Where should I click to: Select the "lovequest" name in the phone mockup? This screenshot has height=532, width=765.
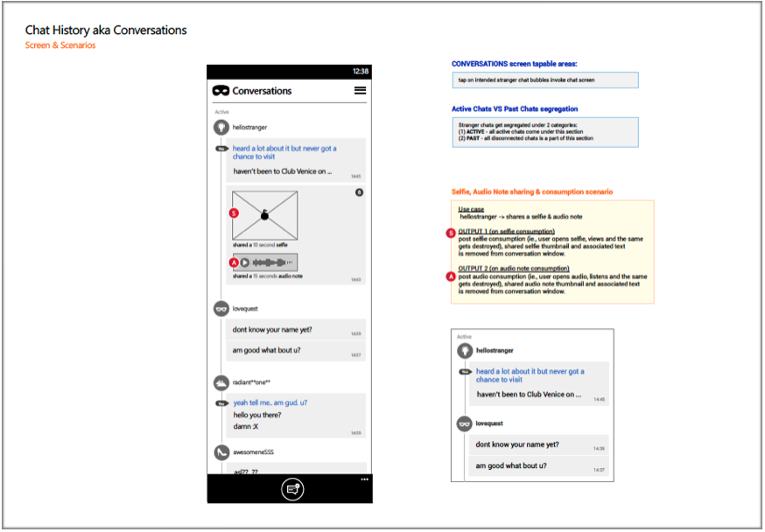coord(245,309)
